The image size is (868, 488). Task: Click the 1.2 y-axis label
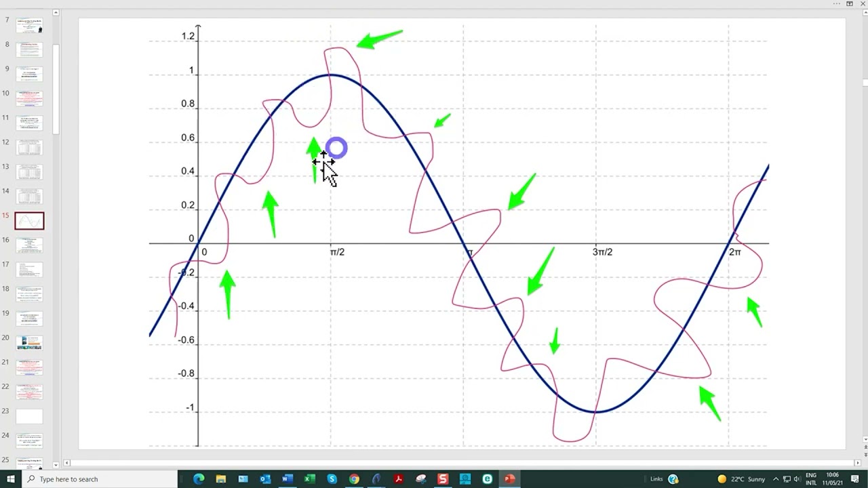[x=188, y=37]
